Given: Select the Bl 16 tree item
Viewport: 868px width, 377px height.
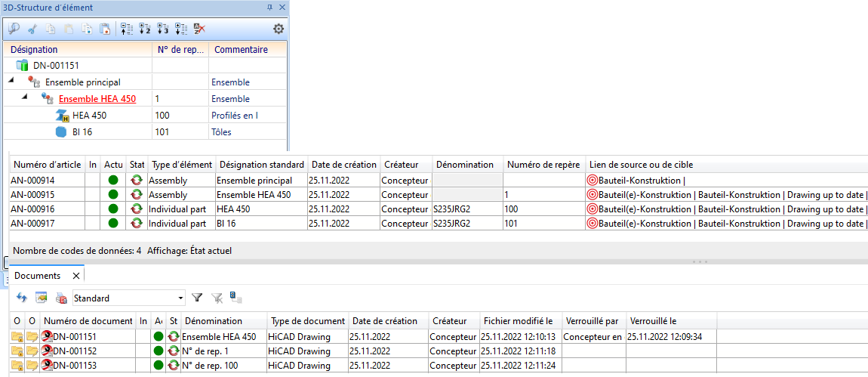Looking at the screenshot, I should click(84, 132).
